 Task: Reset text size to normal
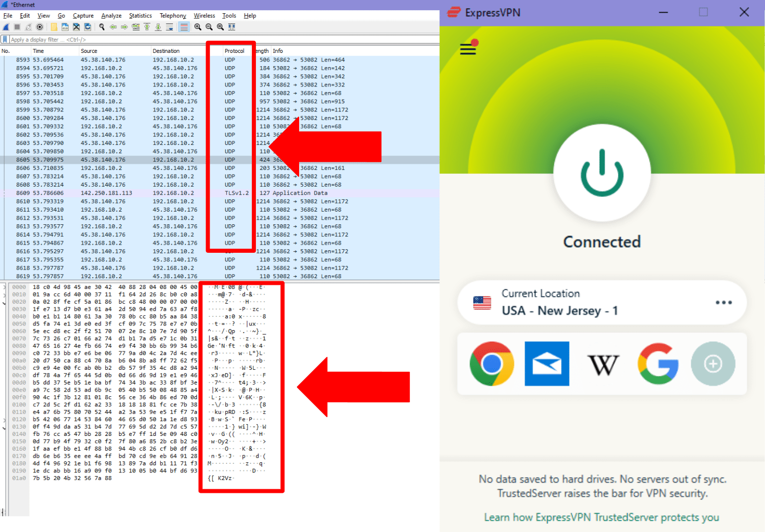[x=220, y=27]
